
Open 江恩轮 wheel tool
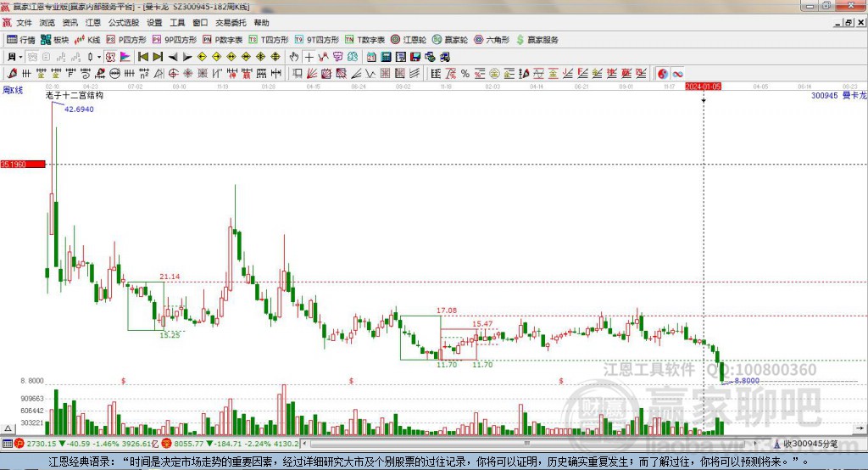click(x=409, y=40)
